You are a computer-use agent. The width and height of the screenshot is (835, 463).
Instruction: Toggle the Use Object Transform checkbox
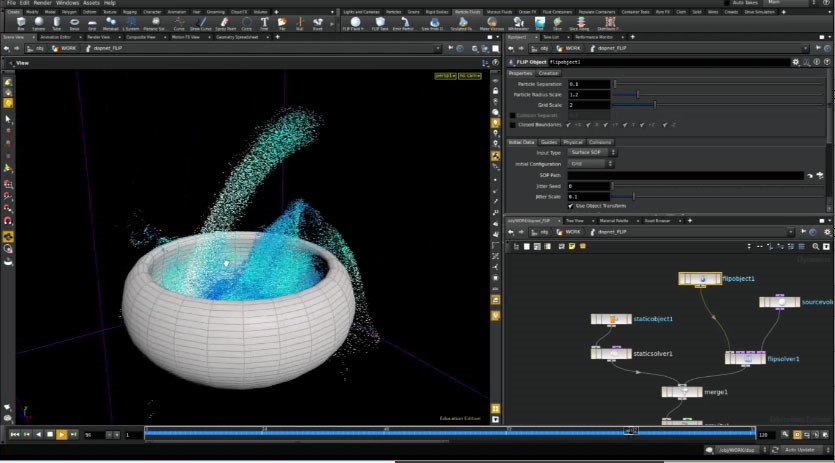coord(570,206)
